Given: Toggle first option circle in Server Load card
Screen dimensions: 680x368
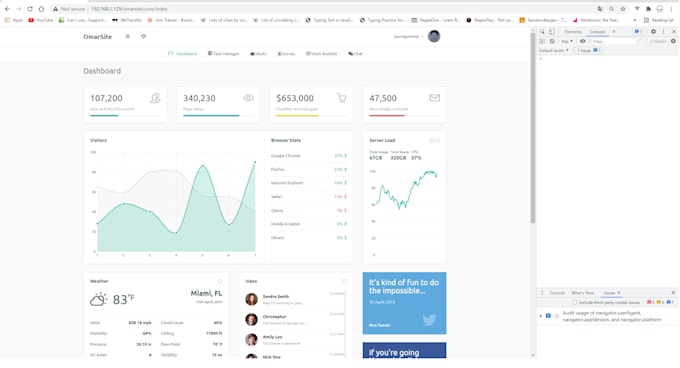Looking at the screenshot, I should pyautogui.click(x=431, y=140).
